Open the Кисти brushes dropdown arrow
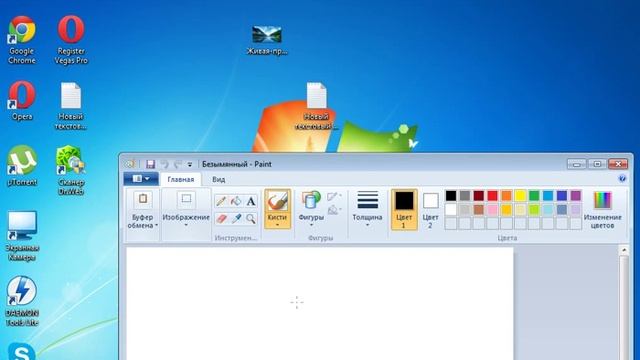The image size is (640, 360). (278, 225)
